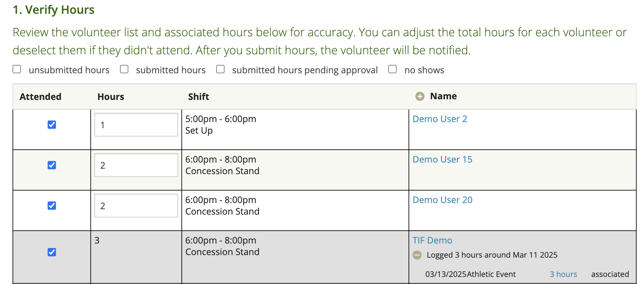Check submitted hours pending approval filter

pos(220,69)
